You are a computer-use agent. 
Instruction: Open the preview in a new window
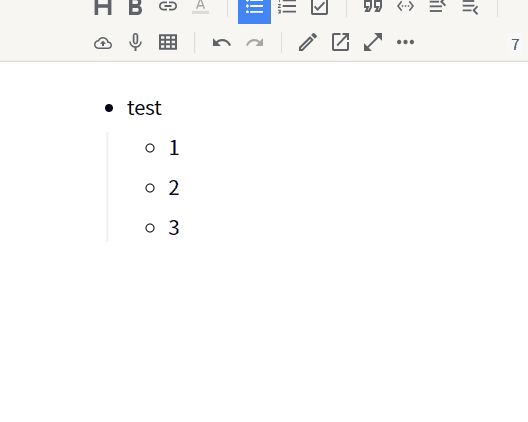click(340, 42)
